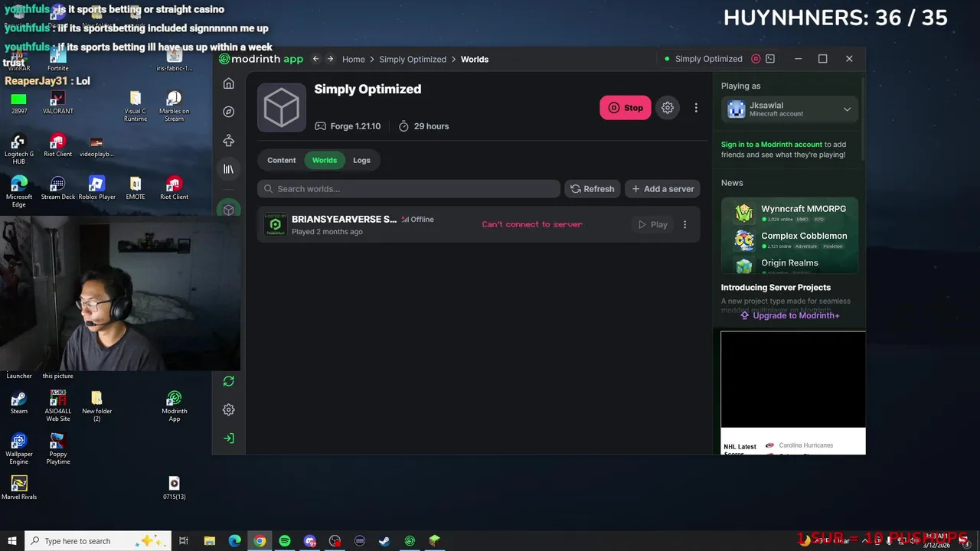Image resolution: width=980 pixels, height=551 pixels.
Task: Open Marbles on Stream desktop icon
Action: pos(175,106)
